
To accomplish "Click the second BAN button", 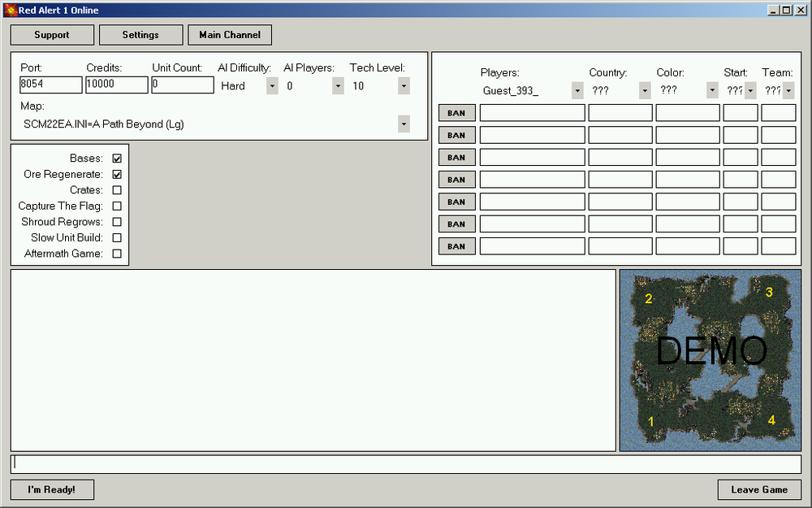I will tap(456, 135).
